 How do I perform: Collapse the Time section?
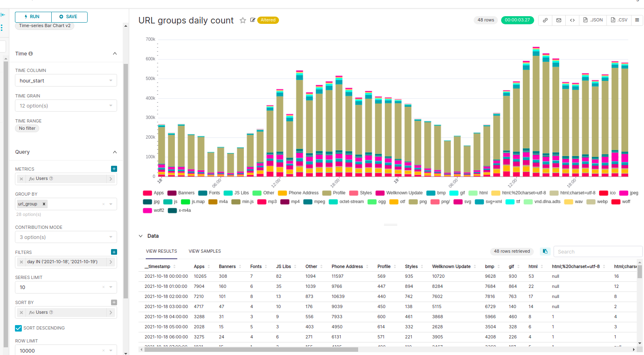(x=115, y=53)
